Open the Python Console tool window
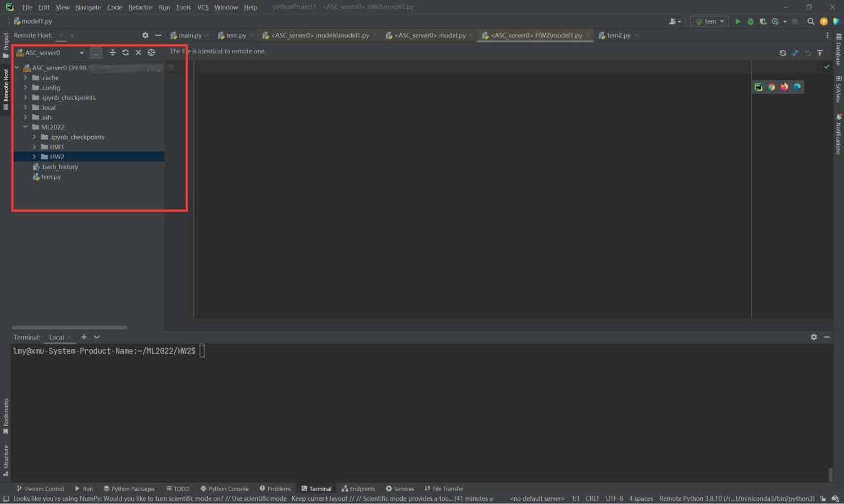The width and height of the screenshot is (844, 504). [x=224, y=489]
